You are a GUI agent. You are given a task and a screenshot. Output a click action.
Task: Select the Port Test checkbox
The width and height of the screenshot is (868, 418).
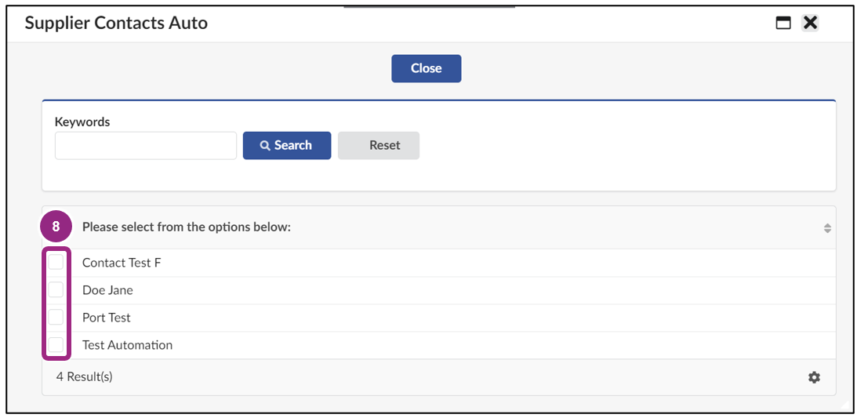click(56, 318)
